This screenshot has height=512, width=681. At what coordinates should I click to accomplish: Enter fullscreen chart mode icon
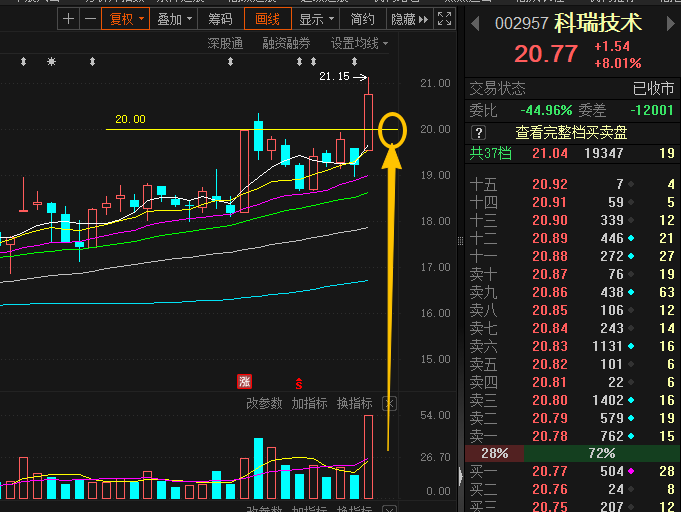point(444,19)
